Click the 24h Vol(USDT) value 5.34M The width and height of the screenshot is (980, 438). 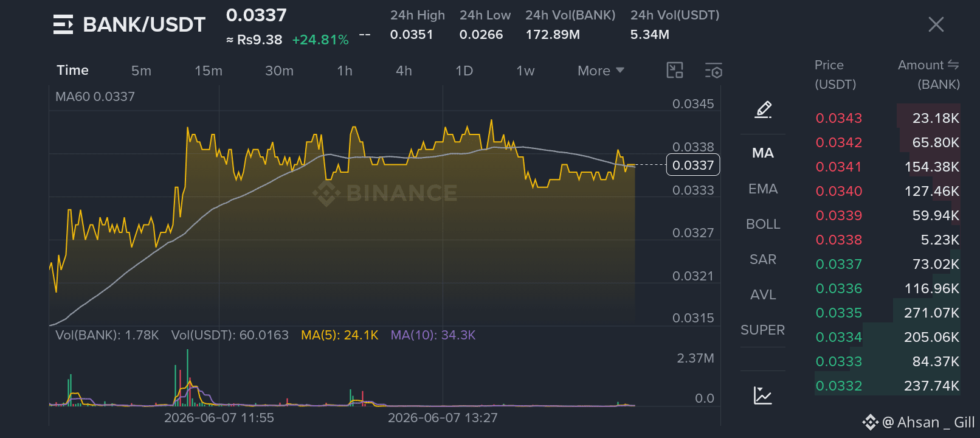pyautogui.click(x=649, y=35)
